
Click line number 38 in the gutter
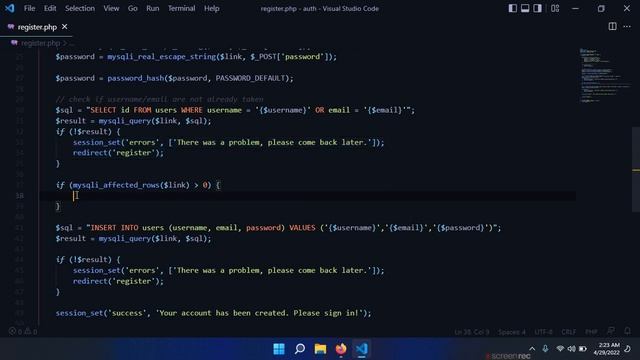coord(19,196)
